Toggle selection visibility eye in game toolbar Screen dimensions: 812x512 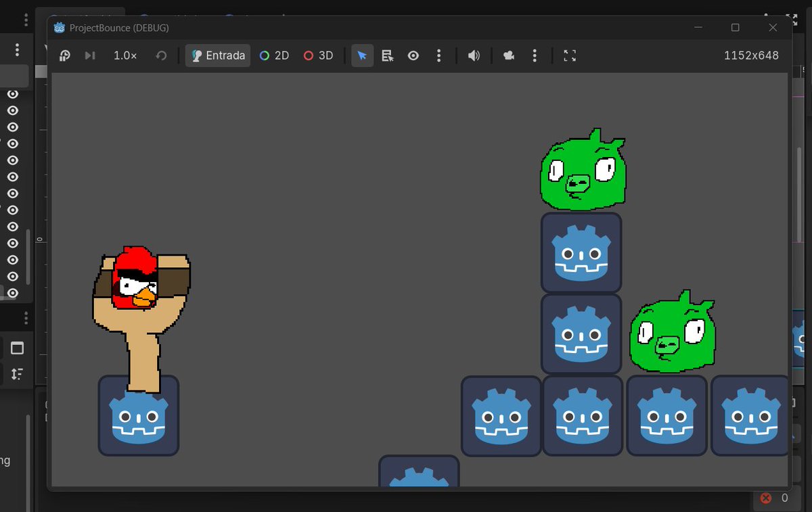click(x=413, y=55)
